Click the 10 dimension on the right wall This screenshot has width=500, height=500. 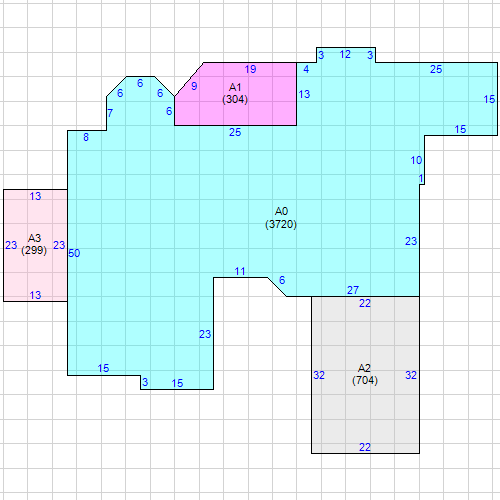[416, 160]
